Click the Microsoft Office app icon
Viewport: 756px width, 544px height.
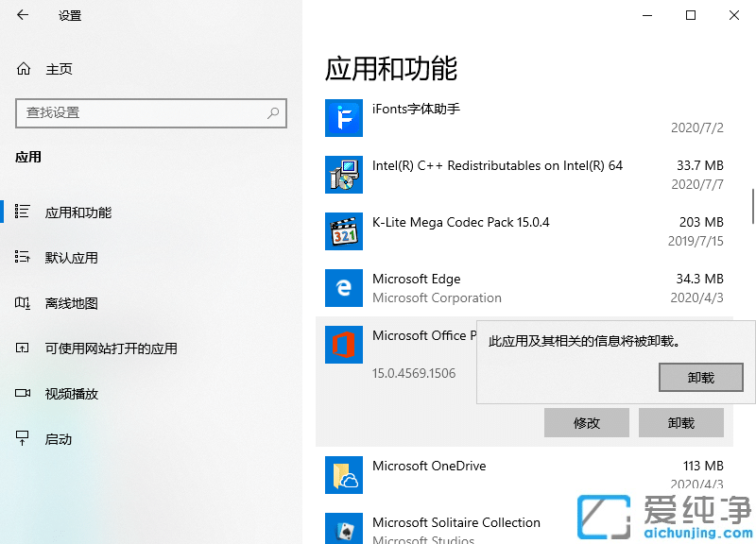pyautogui.click(x=343, y=345)
